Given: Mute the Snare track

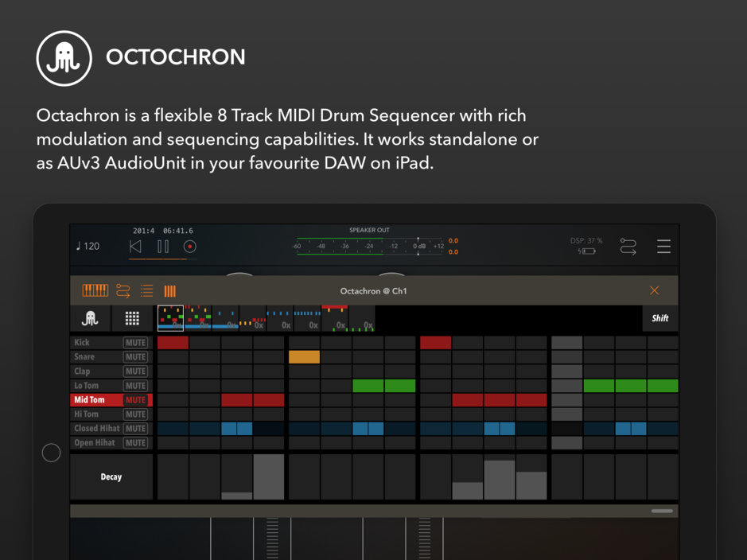Looking at the screenshot, I should pos(135,356).
